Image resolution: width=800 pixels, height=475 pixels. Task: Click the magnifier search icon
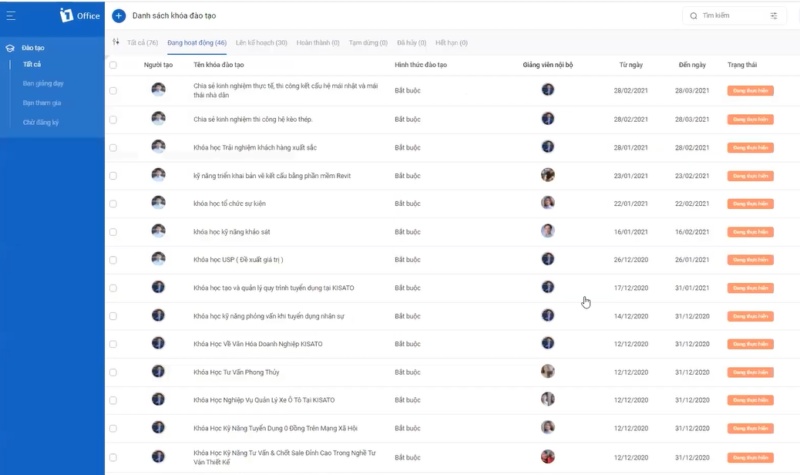coord(693,16)
